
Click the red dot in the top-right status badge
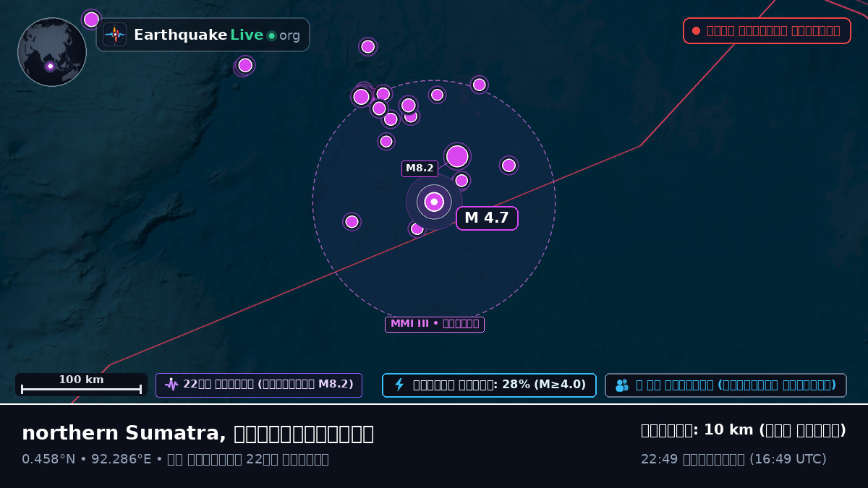pos(696,31)
